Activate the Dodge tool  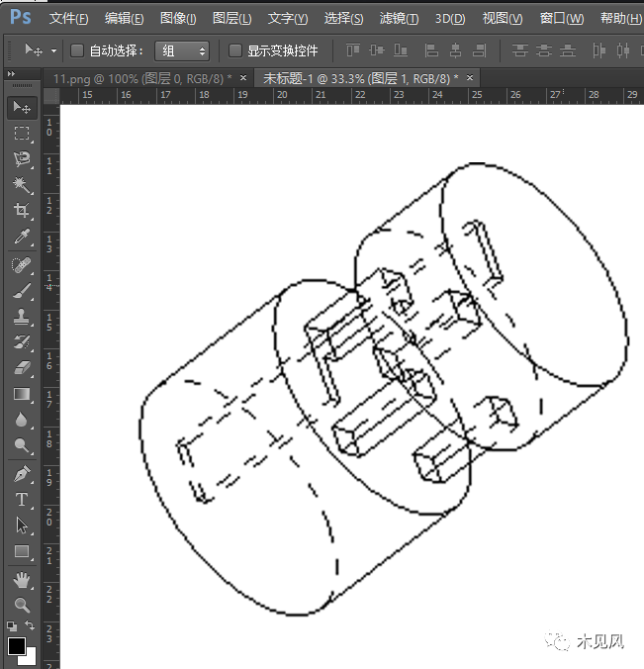22,445
